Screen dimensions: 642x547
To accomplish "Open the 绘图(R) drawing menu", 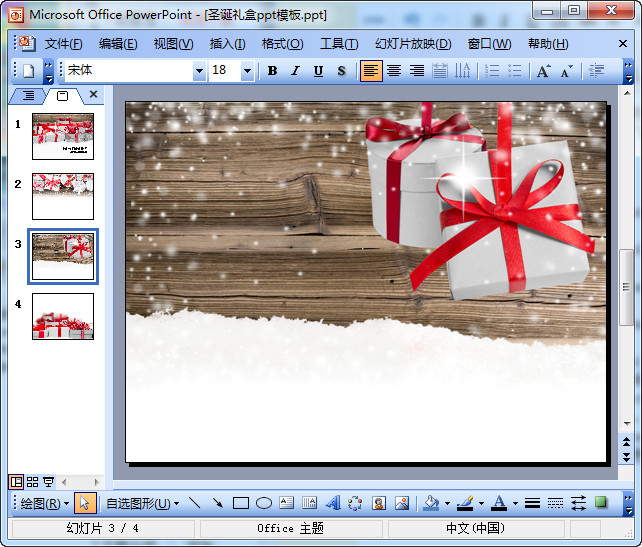I will [x=44, y=503].
